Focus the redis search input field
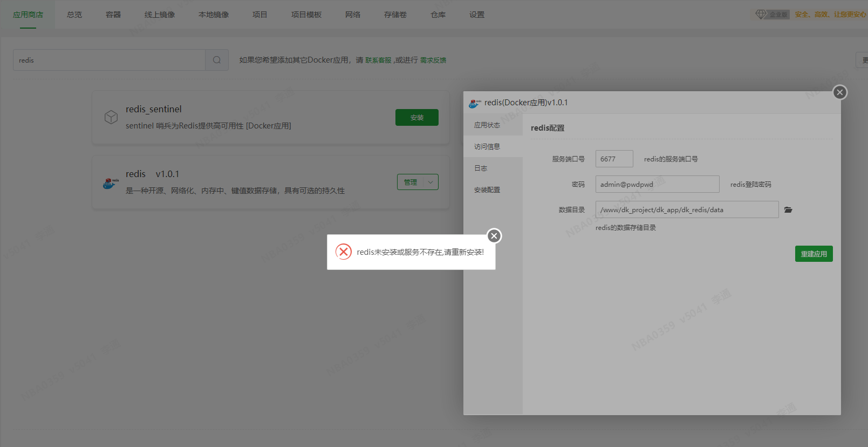Viewport: 868px width, 447px height. [109, 60]
